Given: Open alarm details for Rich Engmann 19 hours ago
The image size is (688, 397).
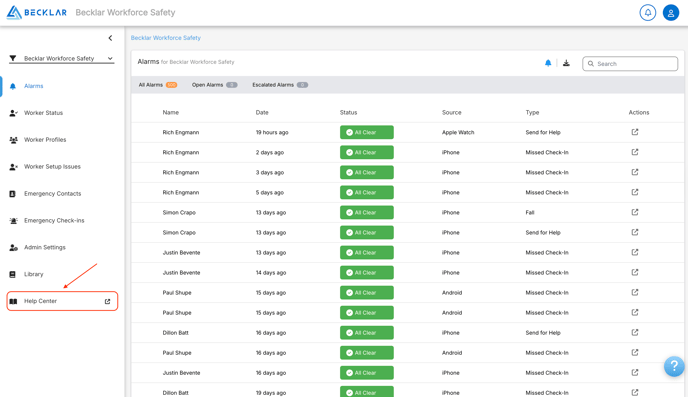Looking at the screenshot, I should coord(635,132).
